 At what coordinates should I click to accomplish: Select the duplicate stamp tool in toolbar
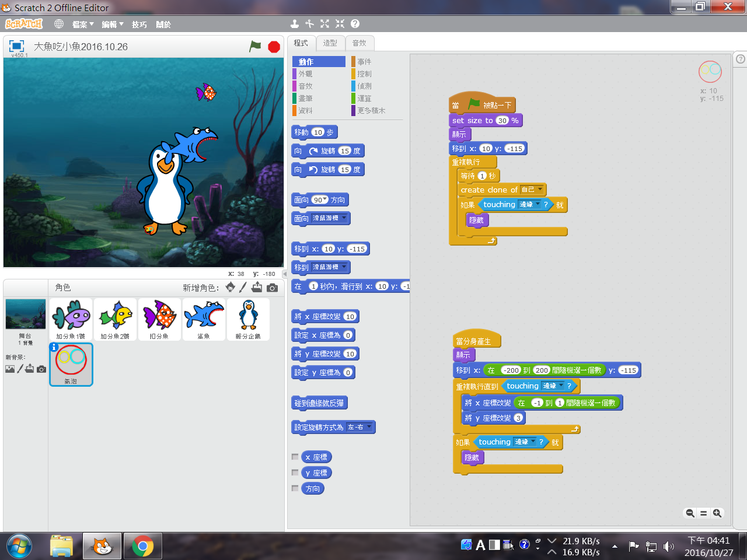(295, 24)
